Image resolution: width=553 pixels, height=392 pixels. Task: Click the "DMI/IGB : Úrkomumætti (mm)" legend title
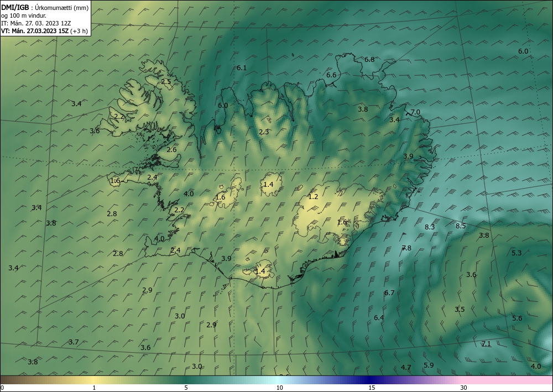click(45, 8)
